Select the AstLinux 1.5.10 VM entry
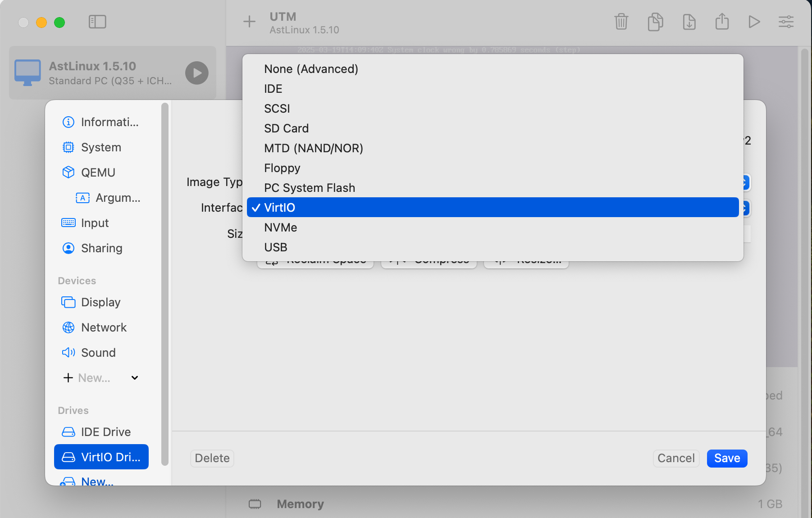This screenshot has width=812, height=518. pyautogui.click(x=113, y=73)
